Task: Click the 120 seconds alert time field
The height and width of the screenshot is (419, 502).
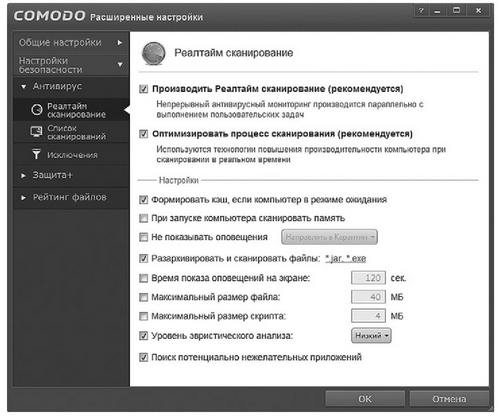Action: point(368,278)
